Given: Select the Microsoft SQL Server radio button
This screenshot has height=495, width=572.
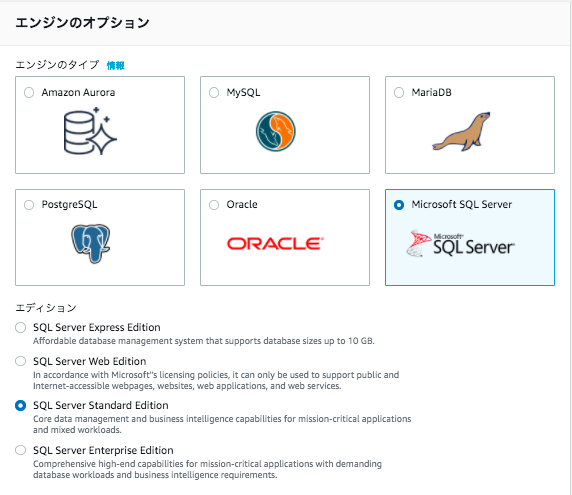Looking at the screenshot, I should pos(399,205).
